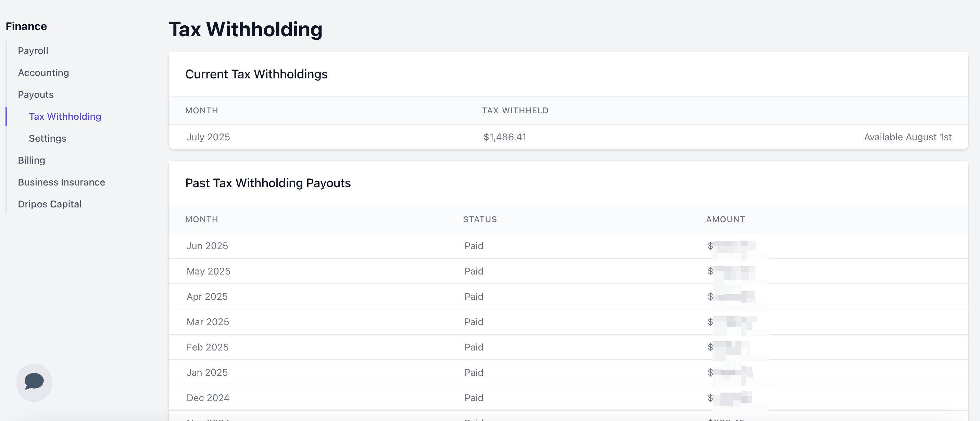
Task: Click the Mar 2025 payout row
Action: (568, 322)
